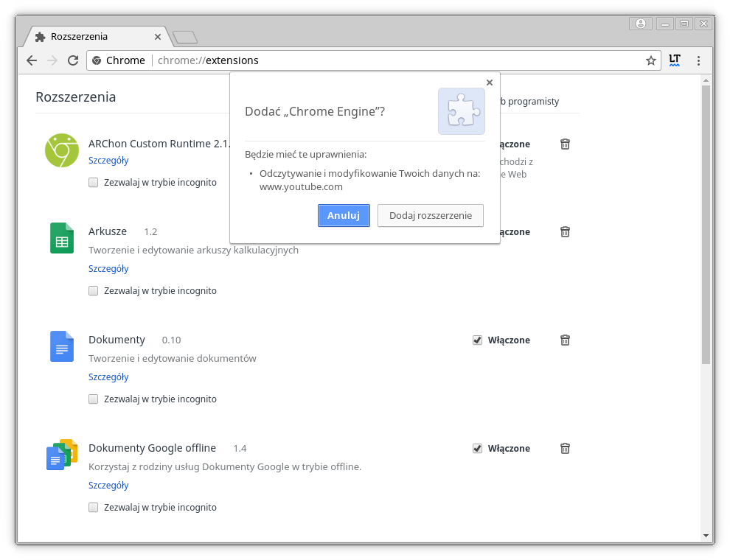Viewport: 730px width, 560px height.
Task: Open the LanguageTool LT extension icon
Action: click(675, 60)
